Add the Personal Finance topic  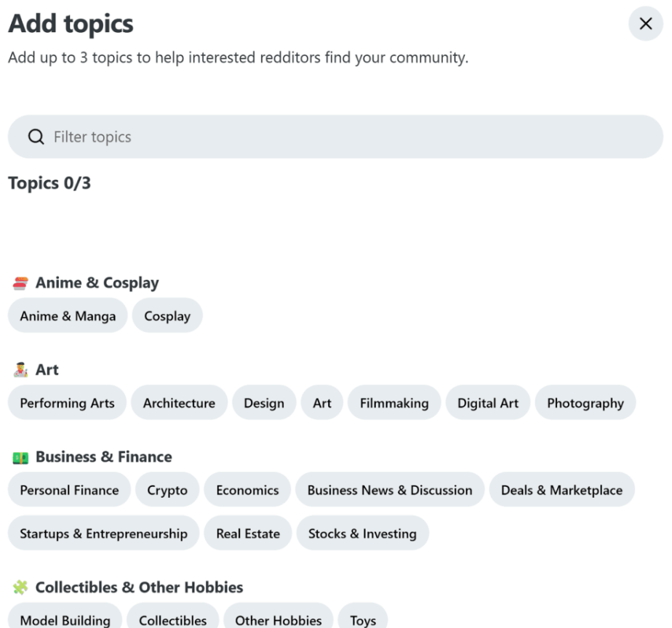tap(69, 490)
